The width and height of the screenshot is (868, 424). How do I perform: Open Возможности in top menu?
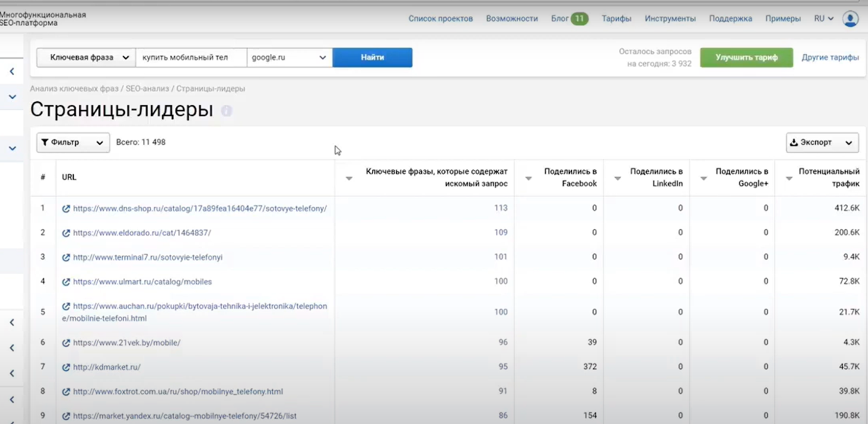tap(512, 18)
